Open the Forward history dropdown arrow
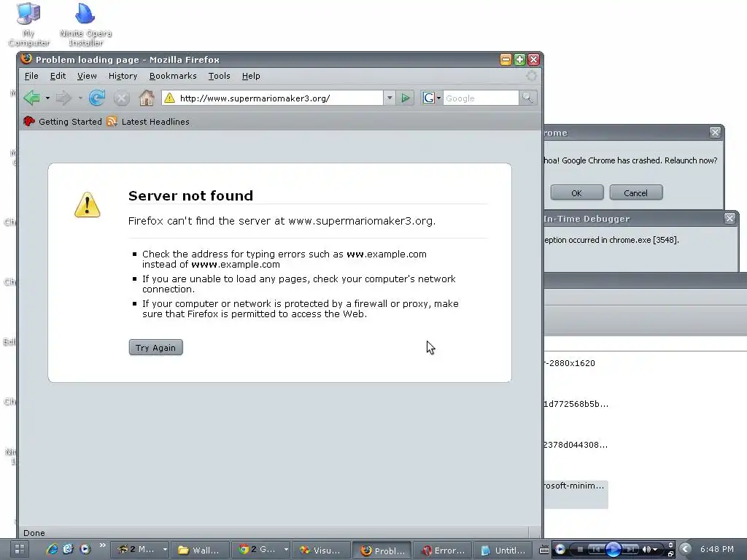The height and width of the screenshot is (560, 747). 80,98
